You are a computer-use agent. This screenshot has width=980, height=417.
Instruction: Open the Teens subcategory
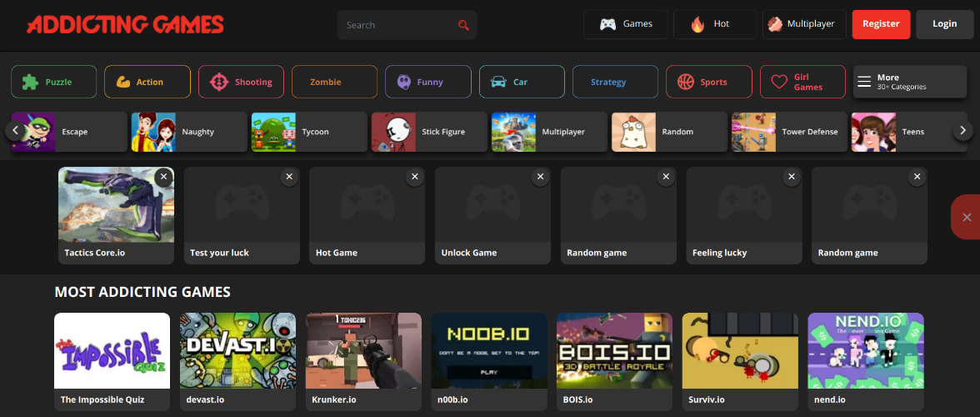(x=909, y=132)
